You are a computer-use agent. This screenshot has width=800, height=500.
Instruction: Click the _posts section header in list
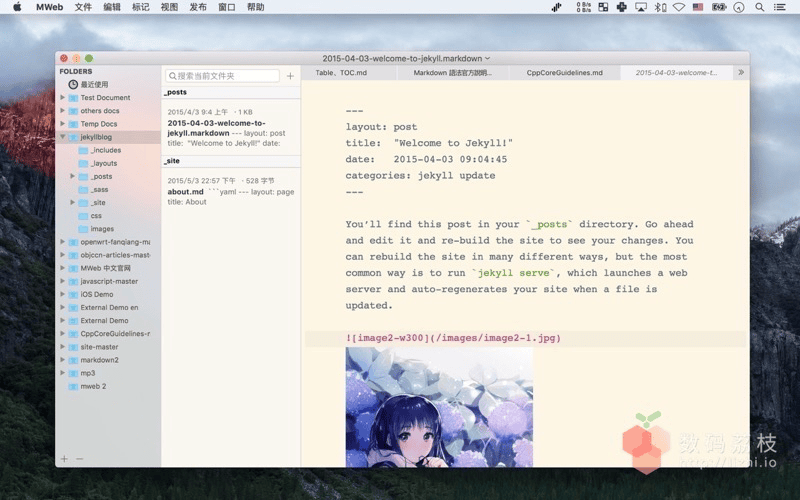[231, 92]
